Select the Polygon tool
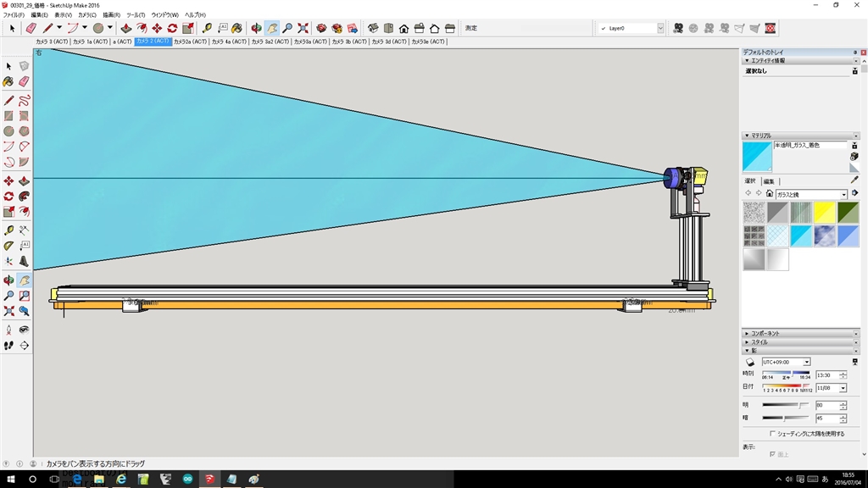 point(24,131)
